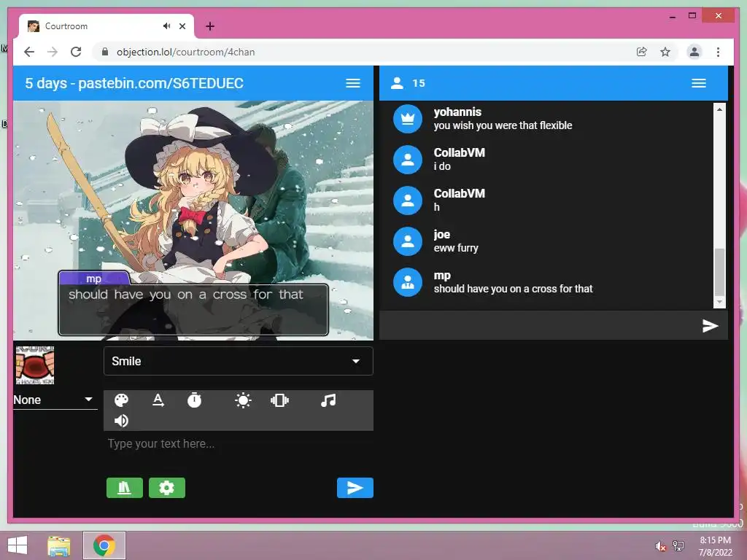
Task: Click the message 'you wish you were that flexible'
Action: pyautogui.click(x=503, y=125)
